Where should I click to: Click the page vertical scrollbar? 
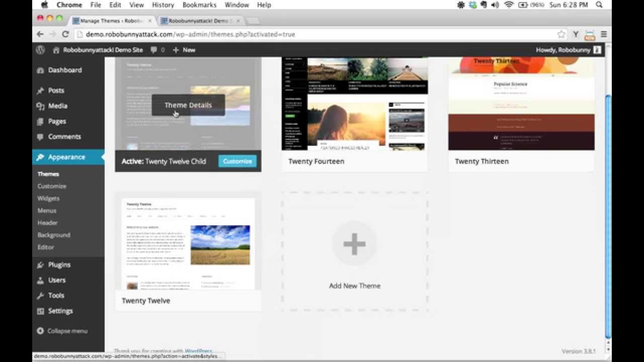608,216
